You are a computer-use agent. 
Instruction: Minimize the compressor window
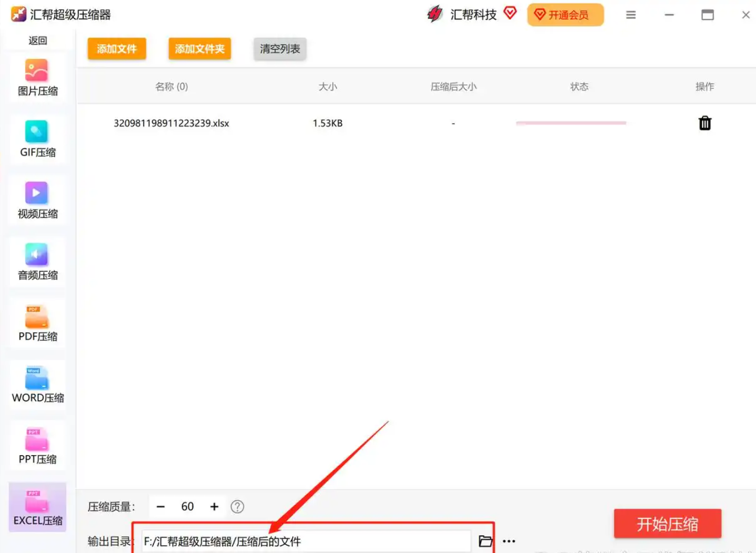pos(669,15)
